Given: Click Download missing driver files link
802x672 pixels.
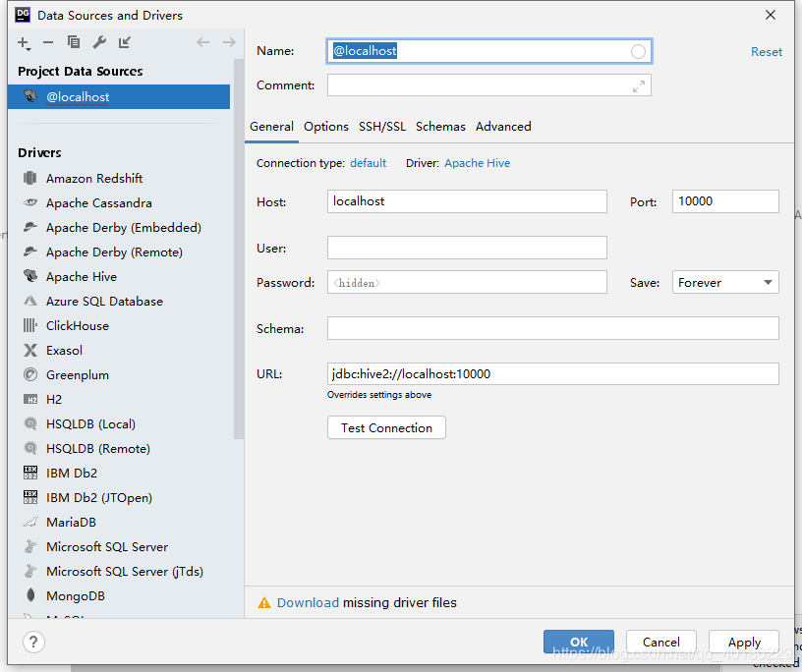Looking at the screenshot, I should click(308, 602).
